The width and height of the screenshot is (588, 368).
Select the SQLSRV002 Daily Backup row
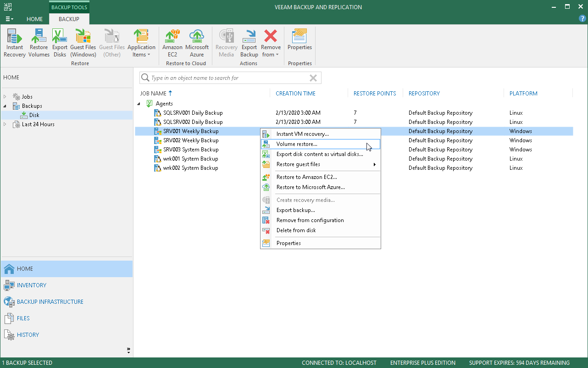(x=354, y=122)
